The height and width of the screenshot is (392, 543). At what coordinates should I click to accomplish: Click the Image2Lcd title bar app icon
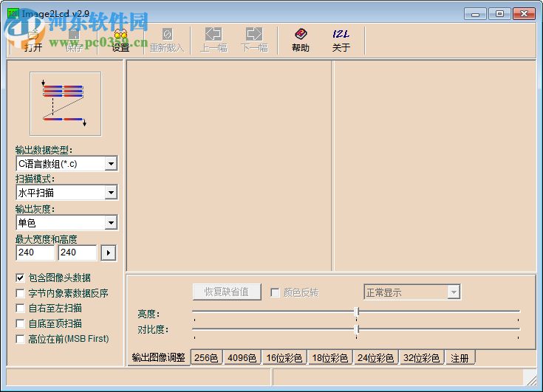[x=13, y=14]
